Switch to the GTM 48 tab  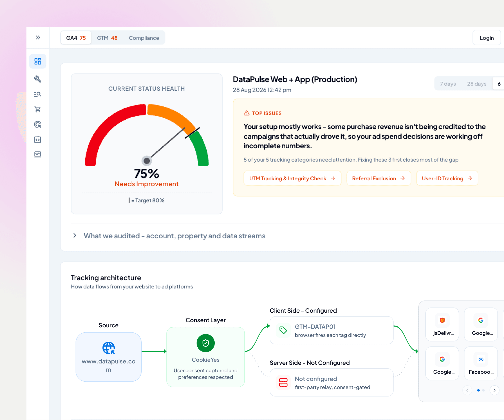[107, 38]
